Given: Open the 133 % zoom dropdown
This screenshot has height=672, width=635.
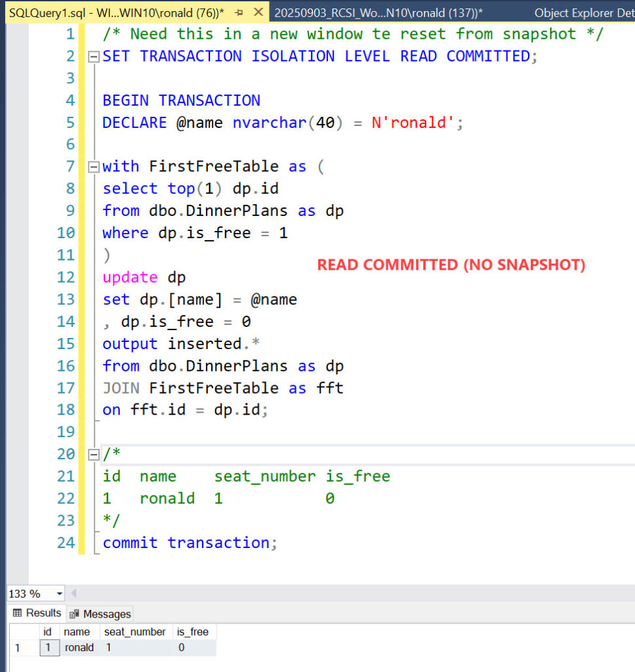Looking at the screenshot, I should coord(60,593).
